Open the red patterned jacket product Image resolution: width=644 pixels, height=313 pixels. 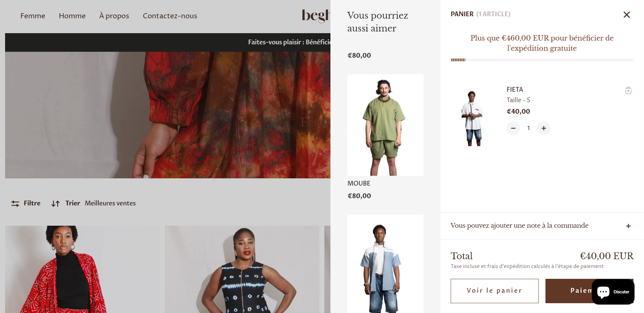tap(82, 269)
